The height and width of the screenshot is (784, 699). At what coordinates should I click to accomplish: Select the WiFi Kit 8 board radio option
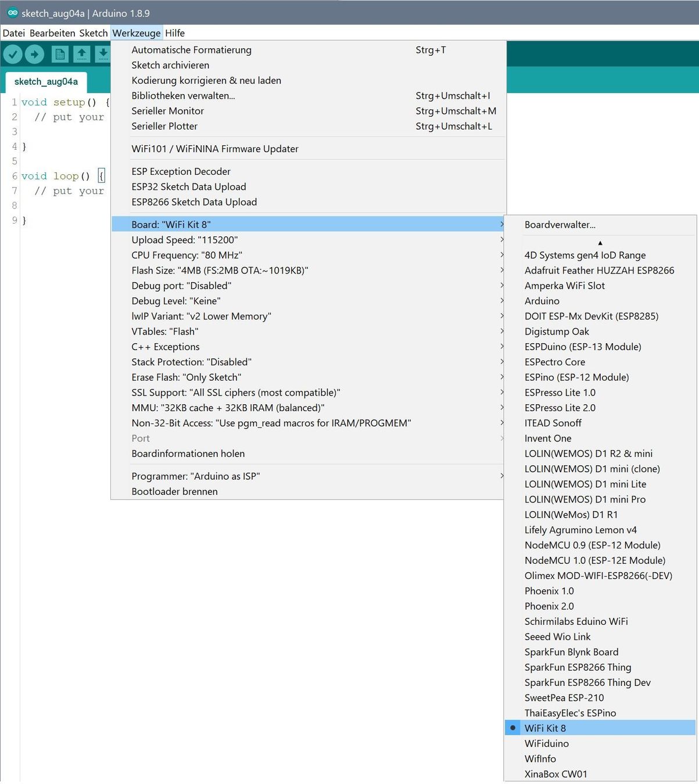coord(600,728)
